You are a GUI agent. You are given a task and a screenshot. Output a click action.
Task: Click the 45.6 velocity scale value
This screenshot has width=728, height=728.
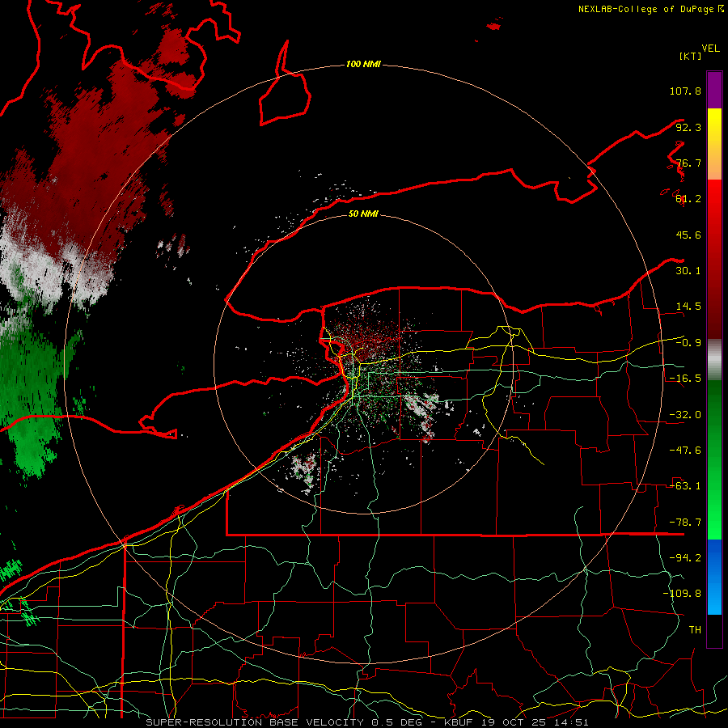(688, 235)
